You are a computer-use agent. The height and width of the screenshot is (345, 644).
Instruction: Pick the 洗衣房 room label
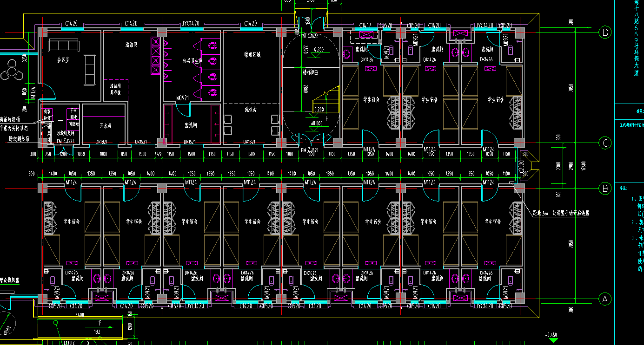(x=251, y=110)
